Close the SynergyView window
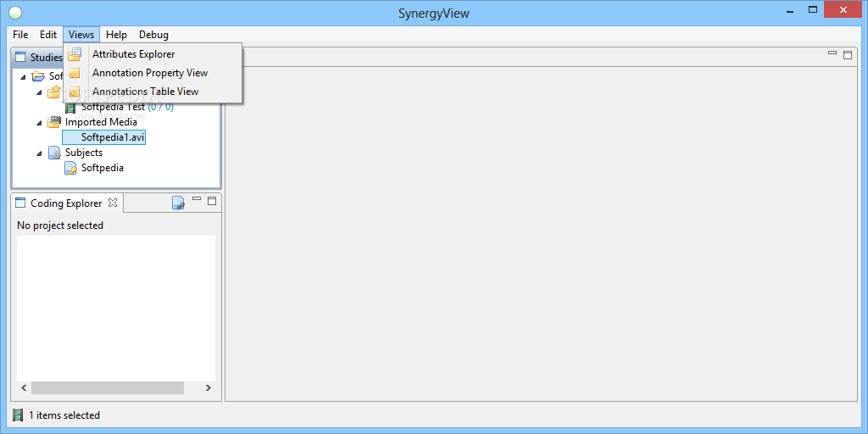 [x=843, y=9]
